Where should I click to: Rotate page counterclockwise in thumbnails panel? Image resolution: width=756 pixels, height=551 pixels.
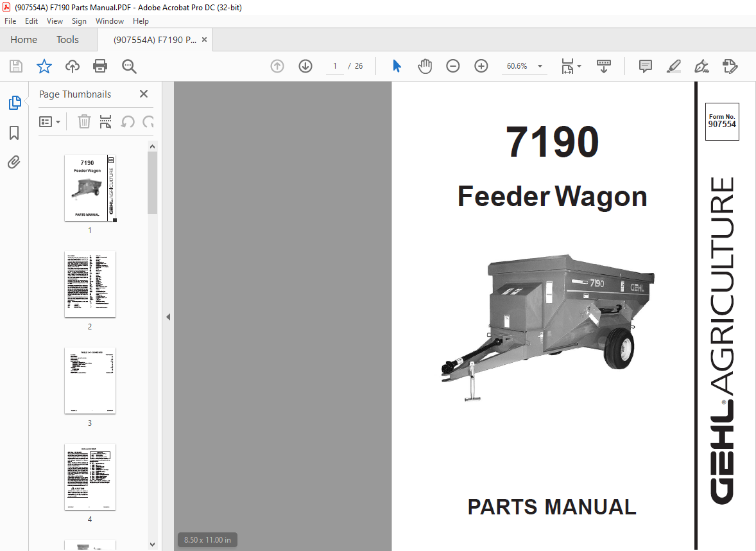tap(128, 121)
